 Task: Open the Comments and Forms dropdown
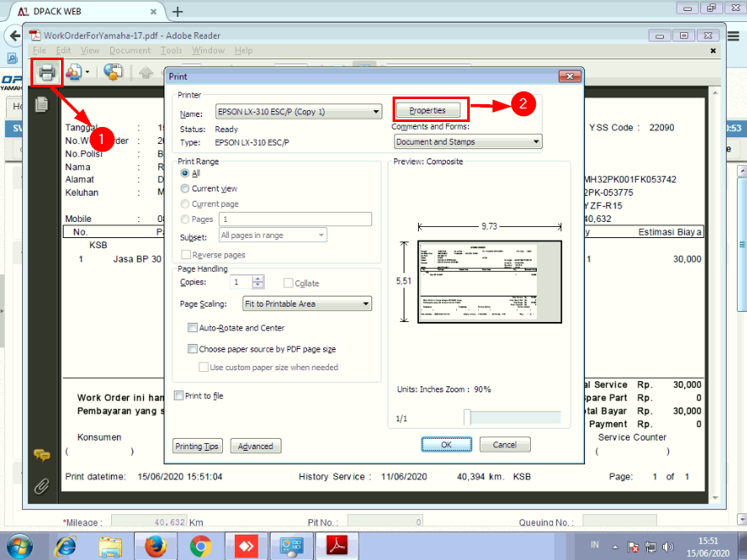[x=468, y=141]
